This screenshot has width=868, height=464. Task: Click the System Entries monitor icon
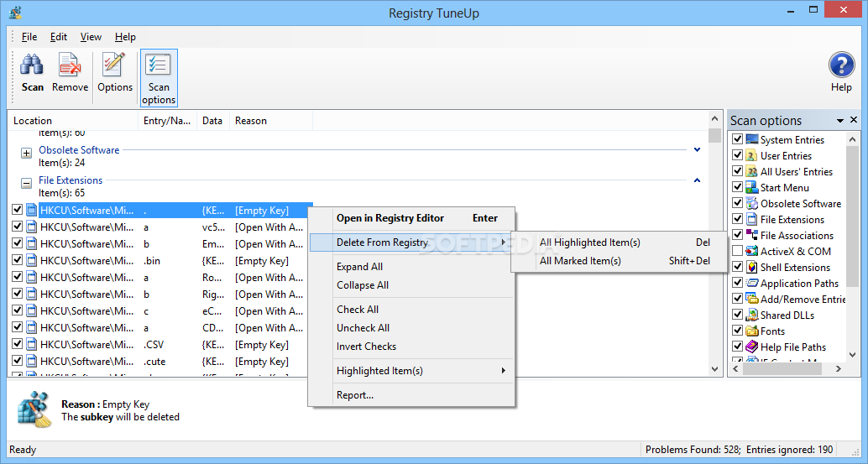(752, 139)
